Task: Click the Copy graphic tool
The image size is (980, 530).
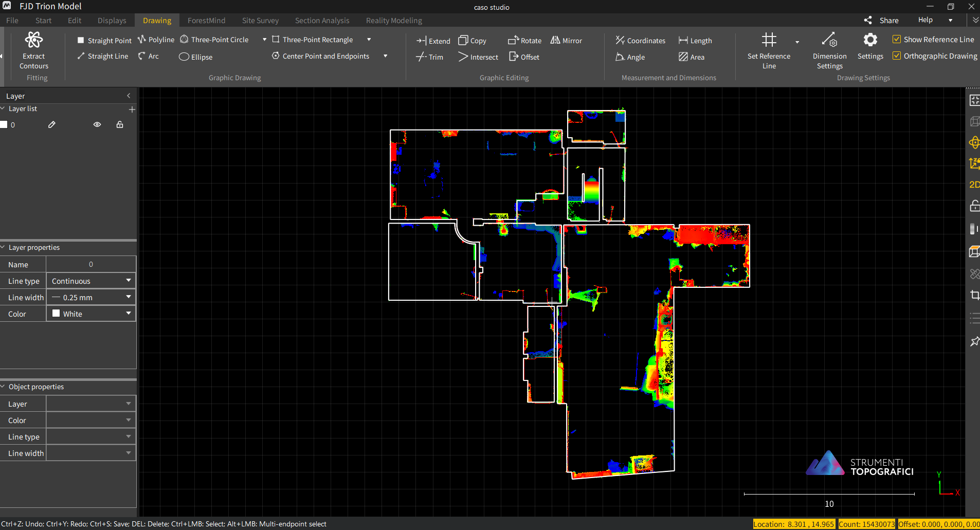Action: (473, 41)
